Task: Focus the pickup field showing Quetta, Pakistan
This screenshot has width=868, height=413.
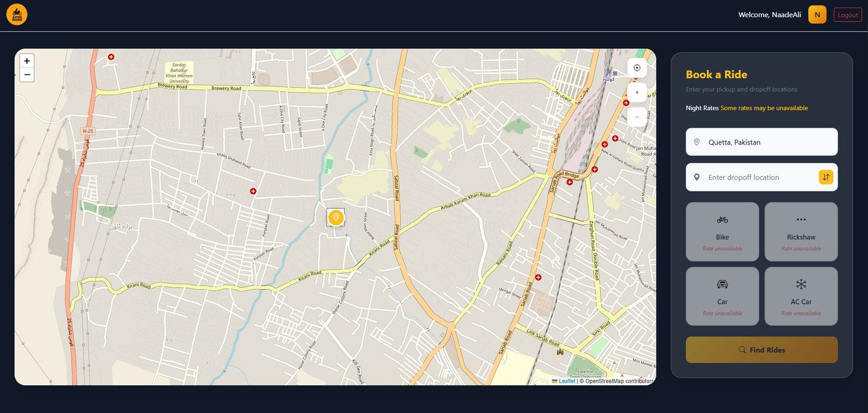Action: [762, 142]
